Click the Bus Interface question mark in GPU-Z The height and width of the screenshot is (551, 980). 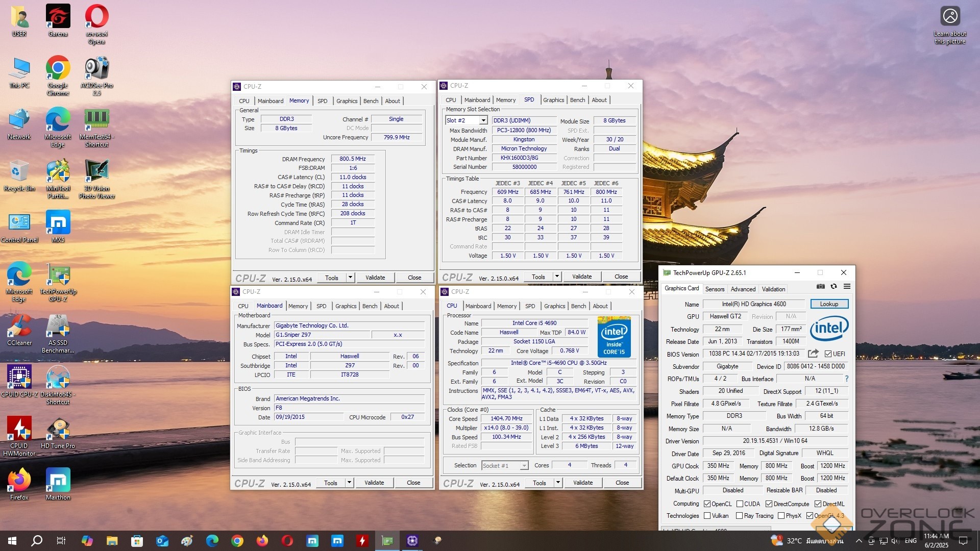[x=846, y=379]
